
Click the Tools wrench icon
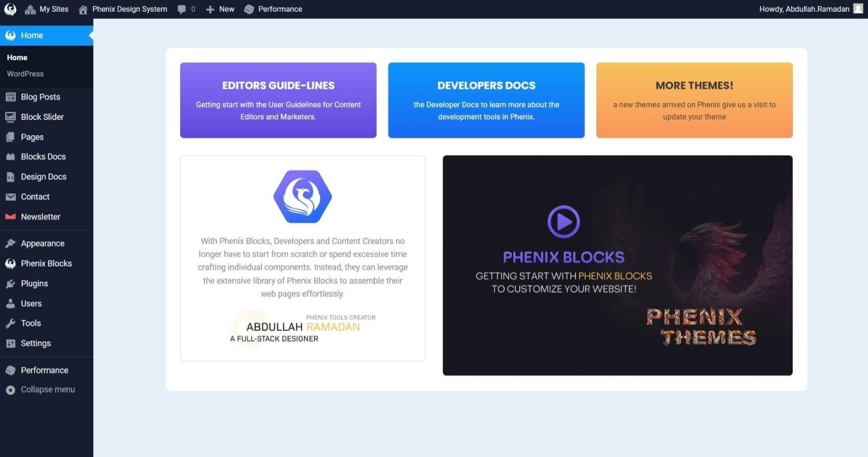click(x=11, y=323)
